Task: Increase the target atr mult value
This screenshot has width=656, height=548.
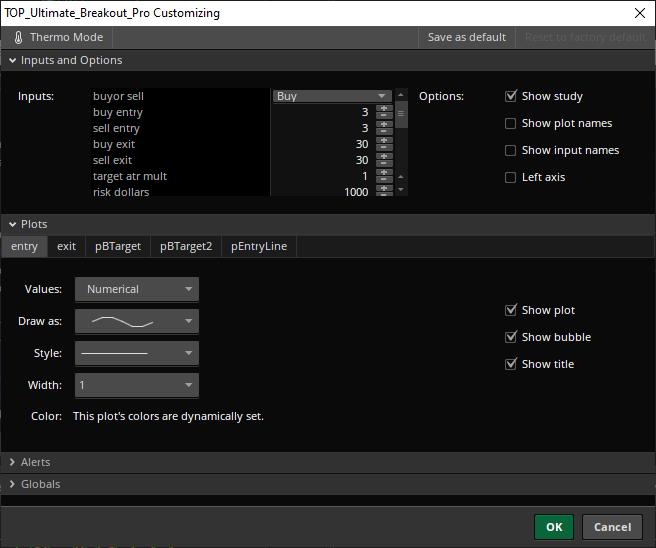Action: 384,173
